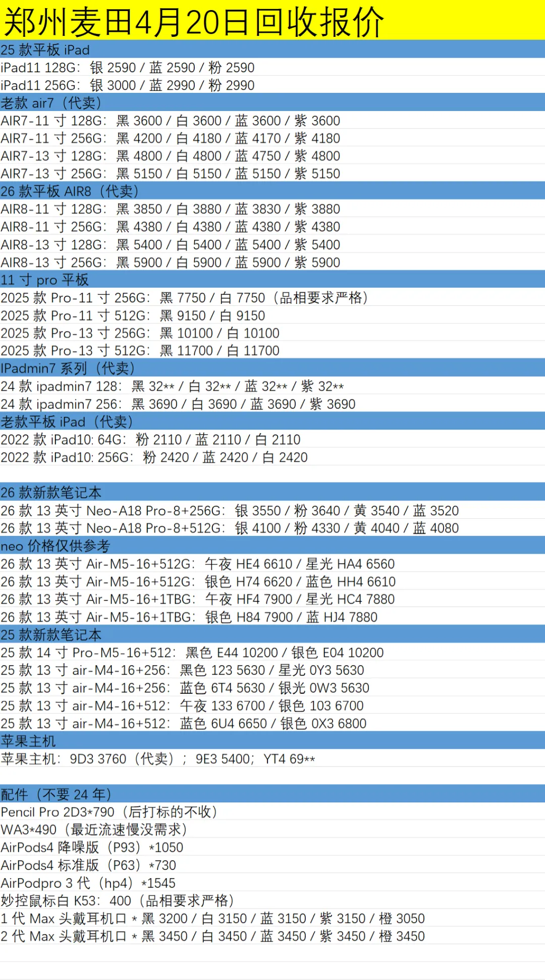The height and width of the screenshot is (980, 545).
Task: Click the 2022 款 iPad10: 256G row
Action: click(272, 457)
